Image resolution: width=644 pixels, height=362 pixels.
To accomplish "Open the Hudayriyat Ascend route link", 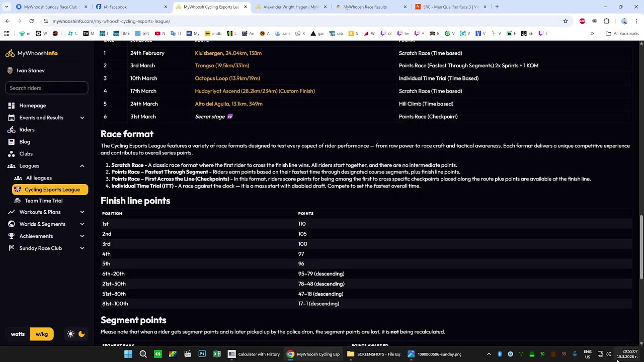I will (255, 91).
